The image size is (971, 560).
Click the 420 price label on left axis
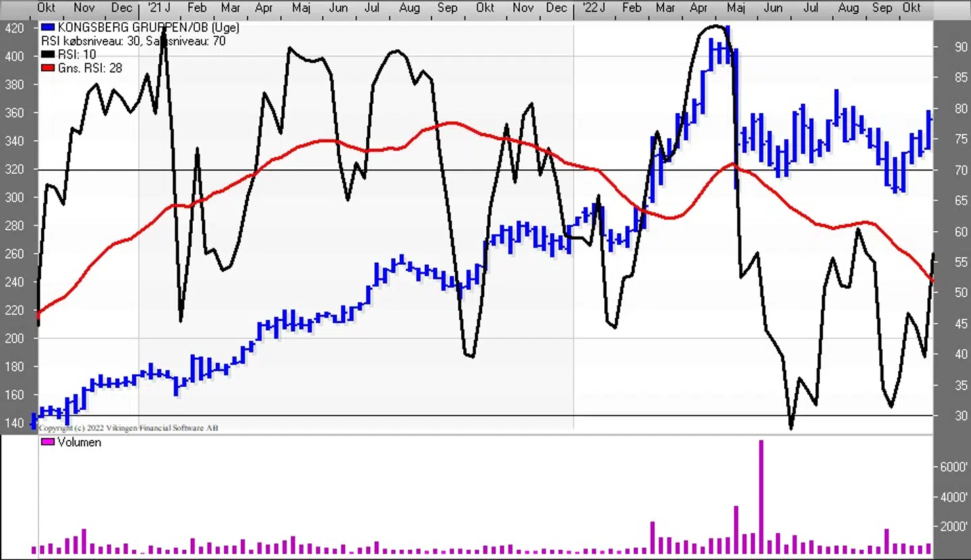[x=13, y=28]
